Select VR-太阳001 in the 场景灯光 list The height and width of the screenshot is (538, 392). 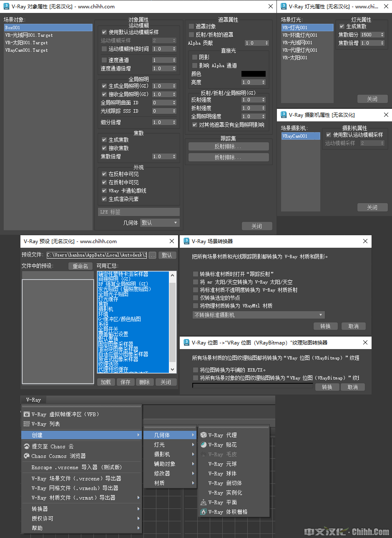pyautogui.click(x=295, y=58)
